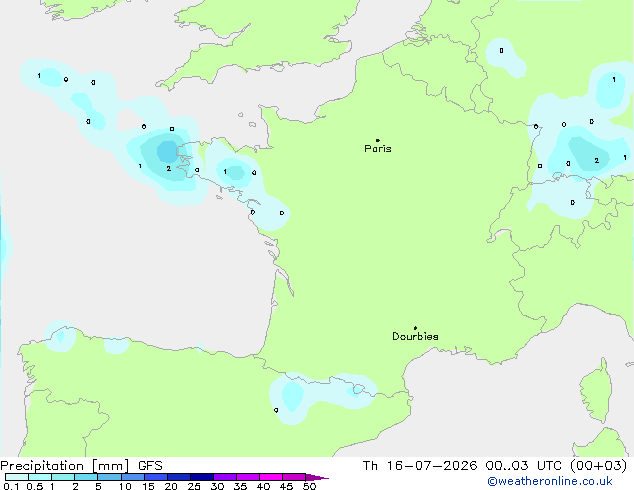Screen dimensions: 634x490
Task: Click the Dourbies city label
Action: [415, 336]
